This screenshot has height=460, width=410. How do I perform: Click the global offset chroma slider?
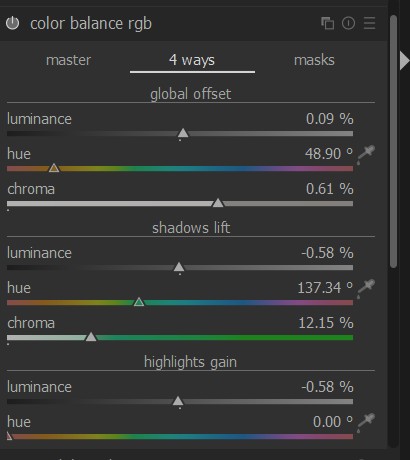[x=180, y=204]
